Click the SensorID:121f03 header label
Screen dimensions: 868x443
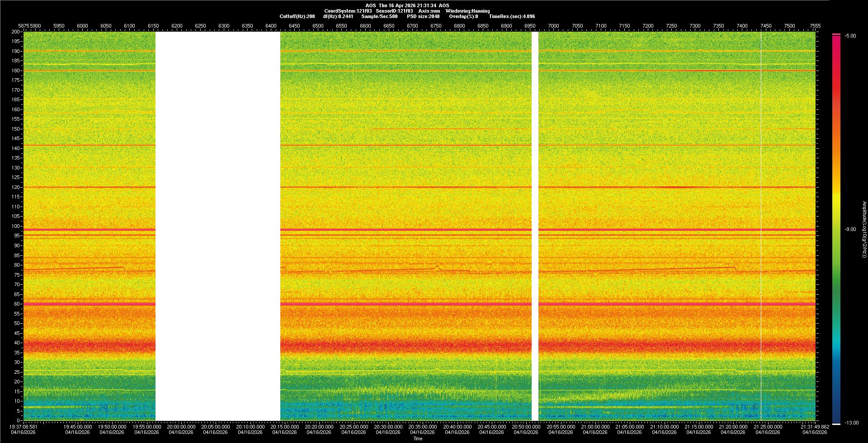tap(394, 11)
